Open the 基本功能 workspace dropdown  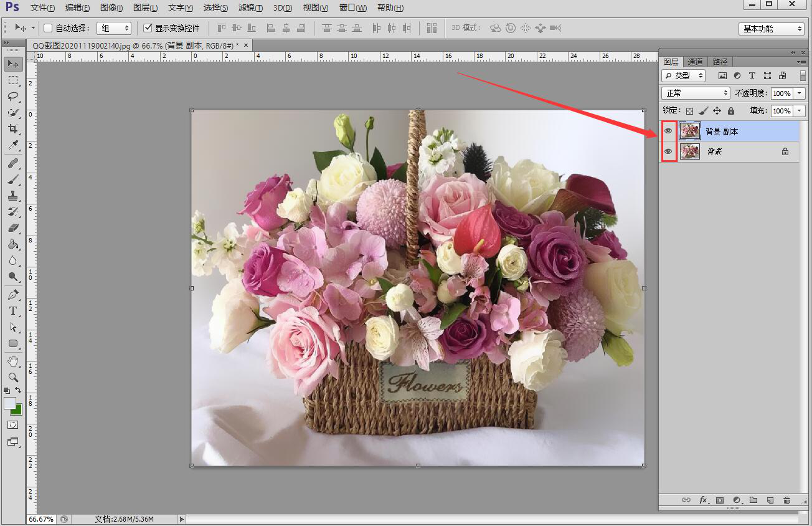click(772, 29)
